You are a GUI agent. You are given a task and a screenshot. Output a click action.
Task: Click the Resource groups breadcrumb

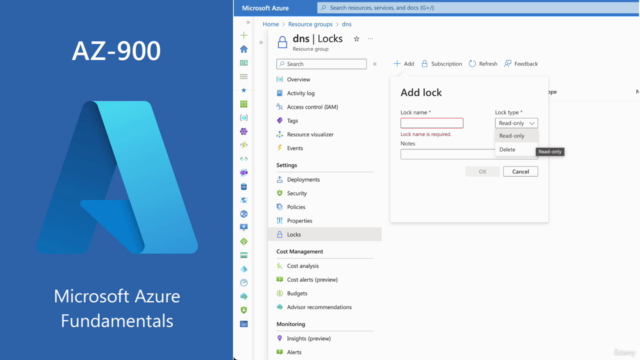coord(310,24)
